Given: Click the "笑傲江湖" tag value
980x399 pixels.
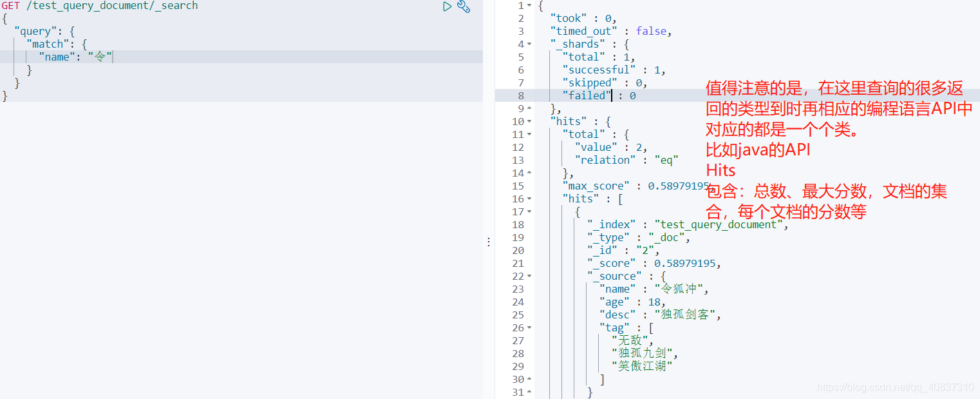Looking at the screenshot, I should [641, 366].
